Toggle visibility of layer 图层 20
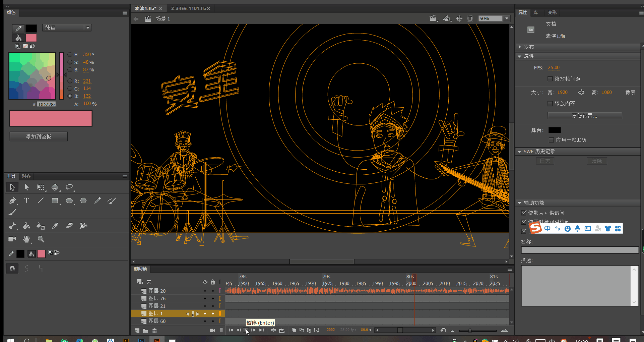The image size is (644, 342). (205, 291)
